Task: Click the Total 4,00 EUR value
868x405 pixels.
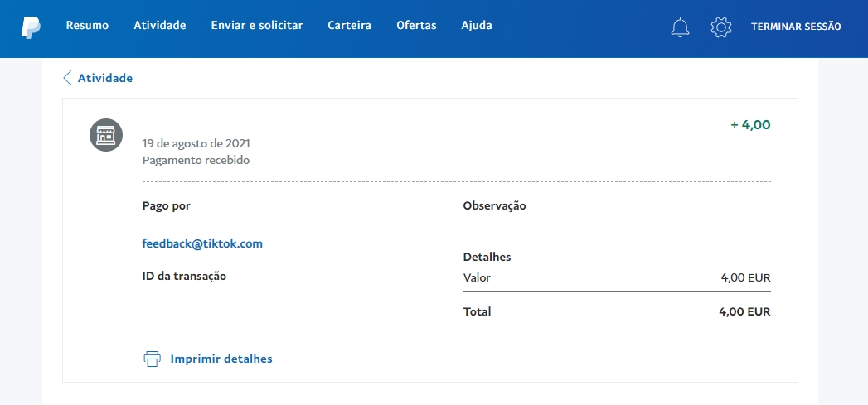Action: 745,312
